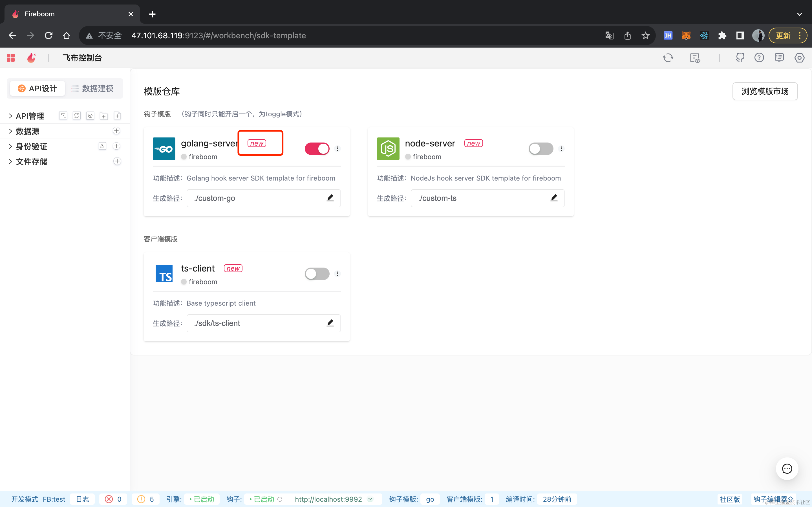Expand the API管理 tree section
Image resolution: width=812 pixels, height=507 pixels.
10,116
